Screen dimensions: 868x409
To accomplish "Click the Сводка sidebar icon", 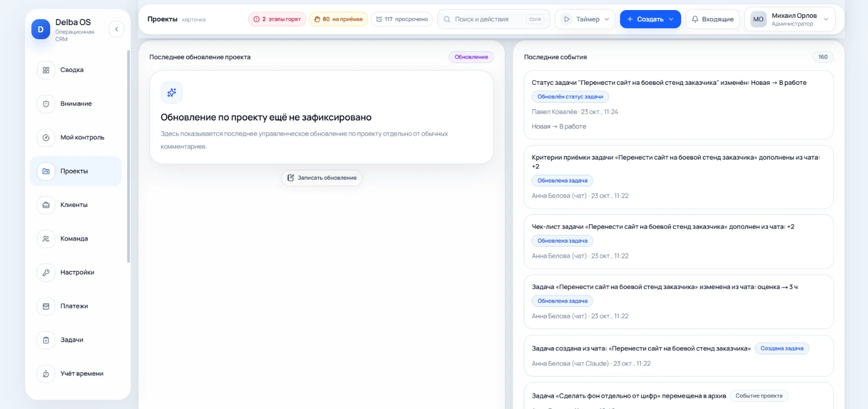I will coord(46,70).
